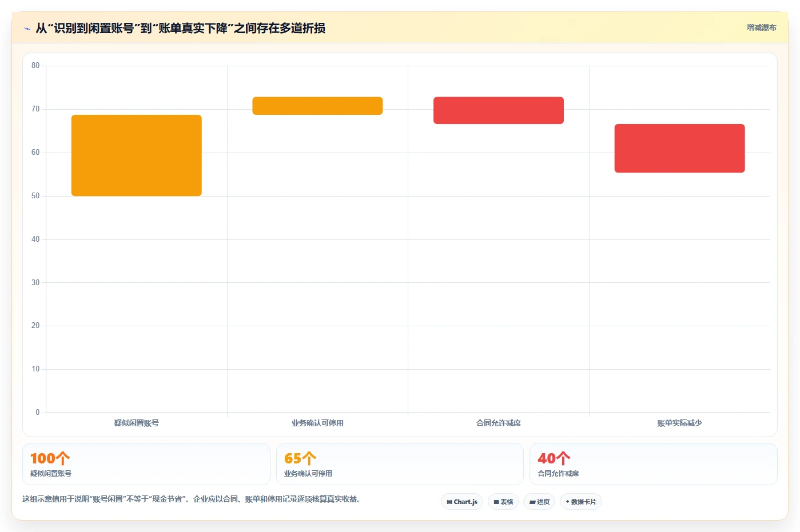This screenshot has height=532, width=800.
Task: Click the red 合同允许减席 waterfall bar
Action: tap(499, 110)
